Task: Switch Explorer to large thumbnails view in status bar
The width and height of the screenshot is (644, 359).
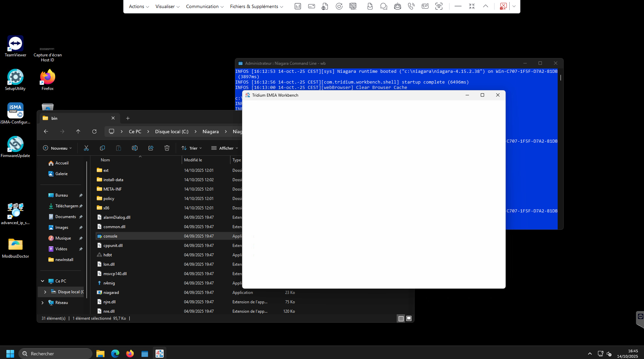Action: [409, 318]
